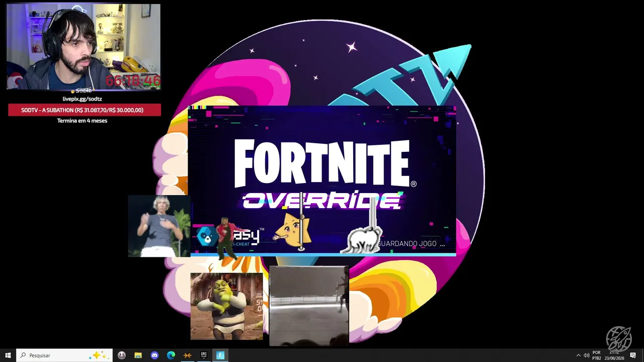Image resolution: width=644 pixels, height=362 pixels.
Task: Click the grey video clip beside Shrek
Action: pos(309,306)
